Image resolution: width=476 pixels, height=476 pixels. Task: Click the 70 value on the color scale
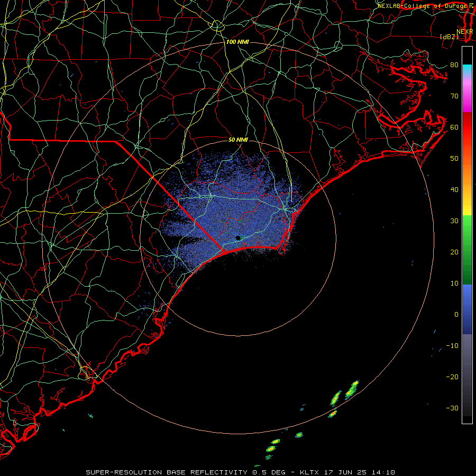[x=454, y=96]
